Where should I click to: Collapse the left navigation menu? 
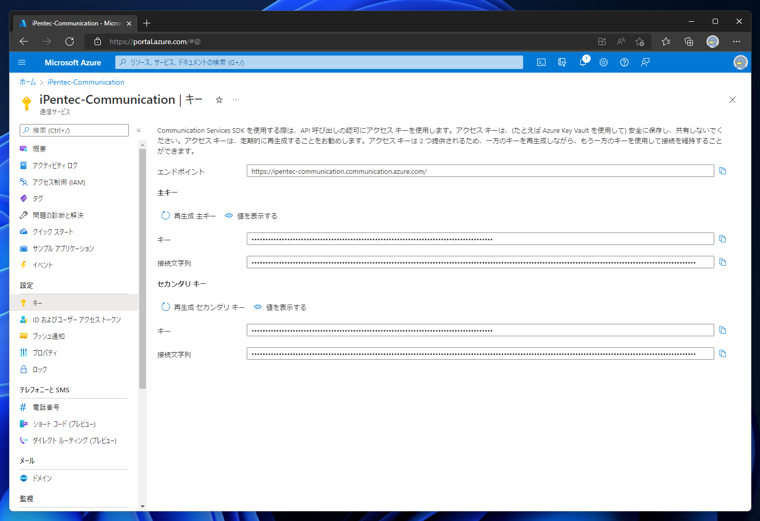pyautogui.click(x=139, y=130)
